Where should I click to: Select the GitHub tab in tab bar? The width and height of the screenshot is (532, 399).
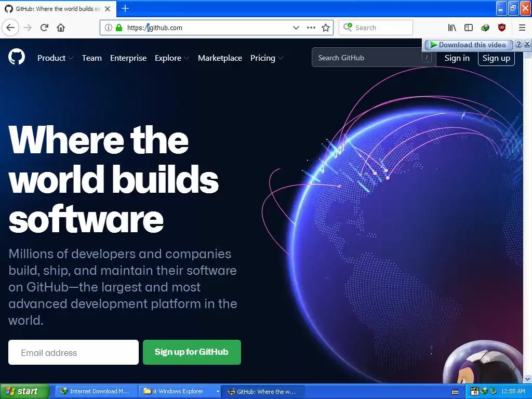point(58,9)
